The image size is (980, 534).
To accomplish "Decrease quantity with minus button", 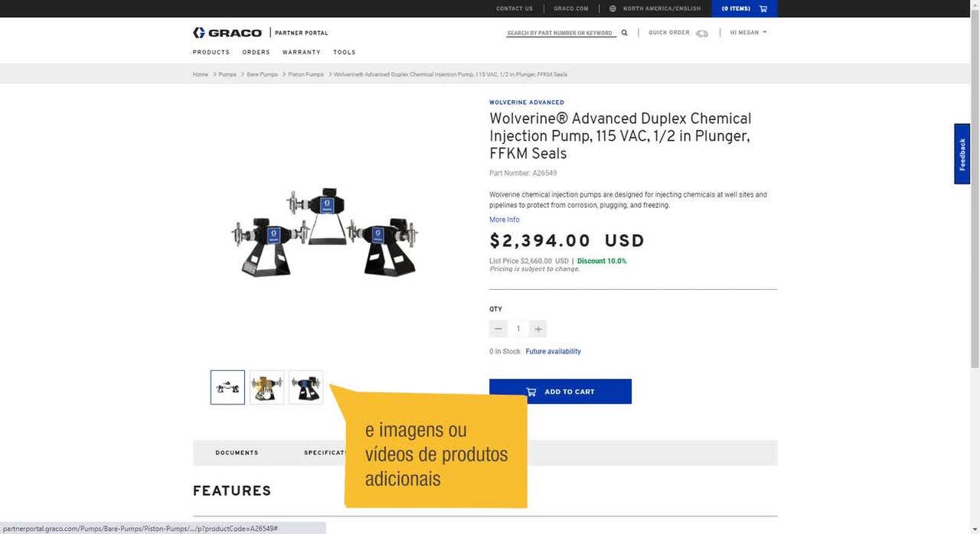I will click(498, 329).
